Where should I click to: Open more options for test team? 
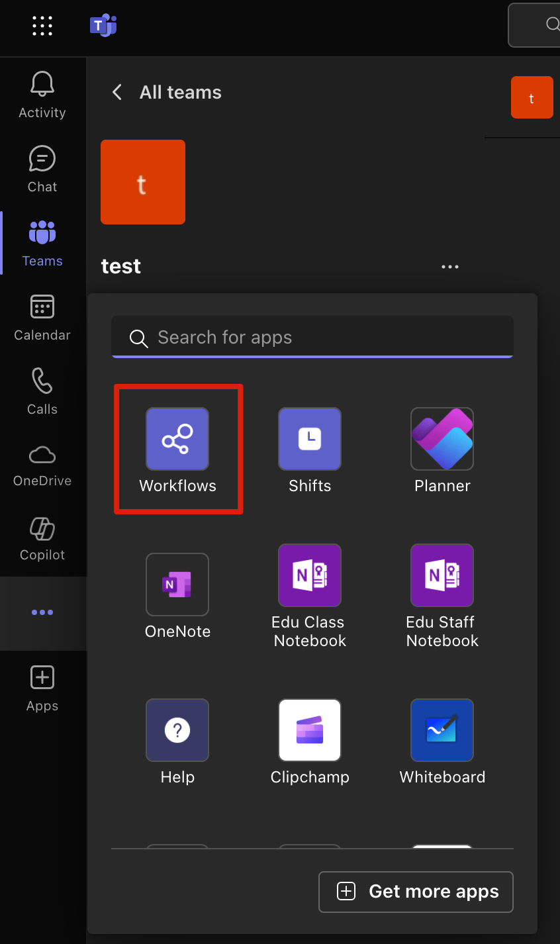(450, 267)
